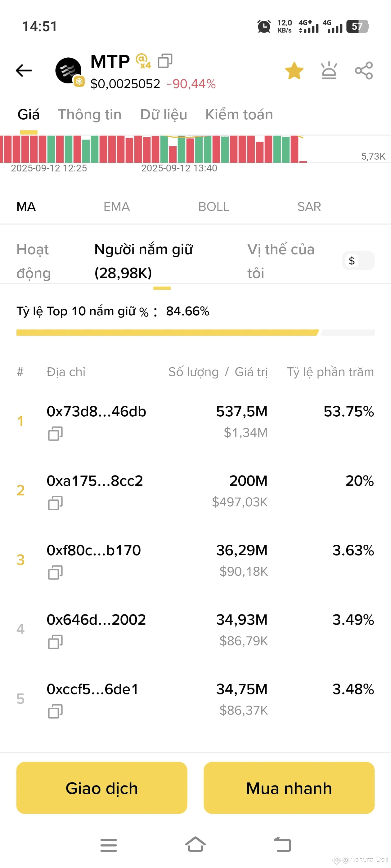This screenshot has height=868, width=391.
Task: Copy the MTP contract address icon
Action: [x=165, y=61]
